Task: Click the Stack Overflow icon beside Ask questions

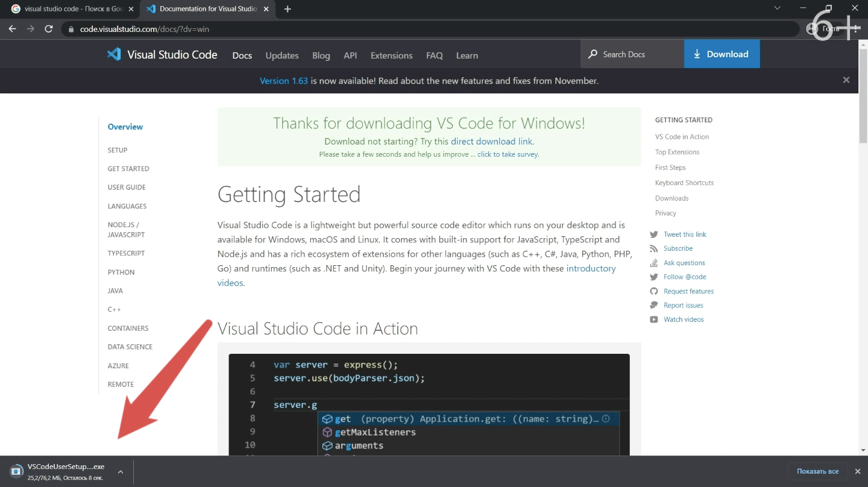Action: click(x=654, y=263)
